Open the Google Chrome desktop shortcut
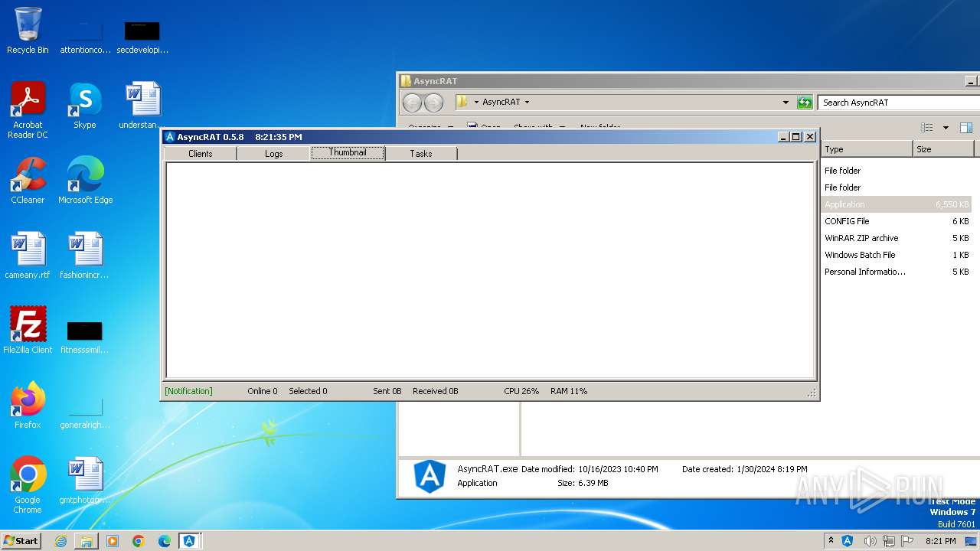 (x=28, y=485)
